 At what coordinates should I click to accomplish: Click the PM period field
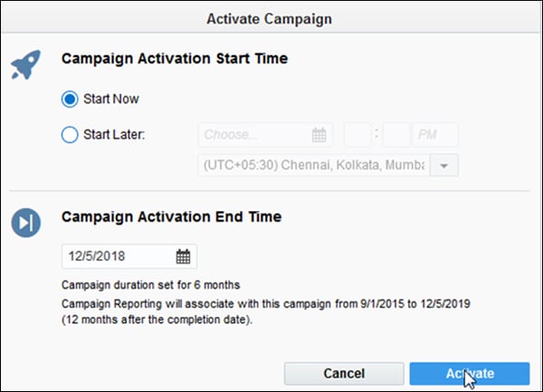click(434, 135)
